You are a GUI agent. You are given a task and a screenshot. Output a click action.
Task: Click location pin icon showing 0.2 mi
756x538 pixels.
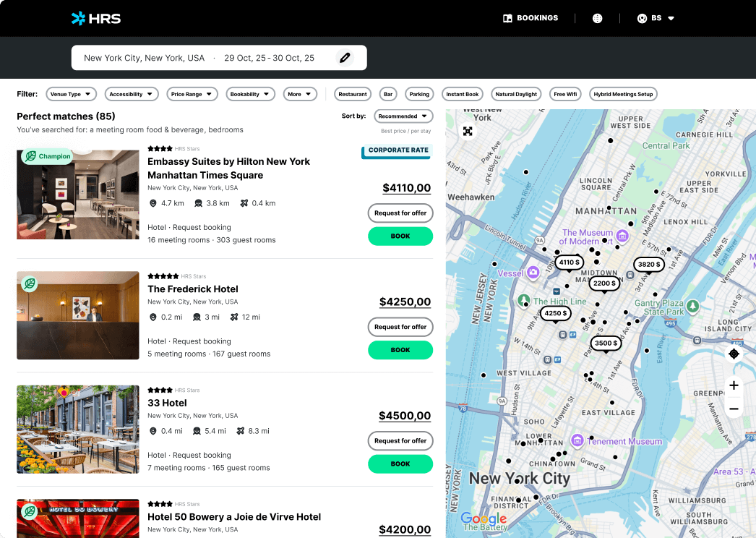(153, 317)
